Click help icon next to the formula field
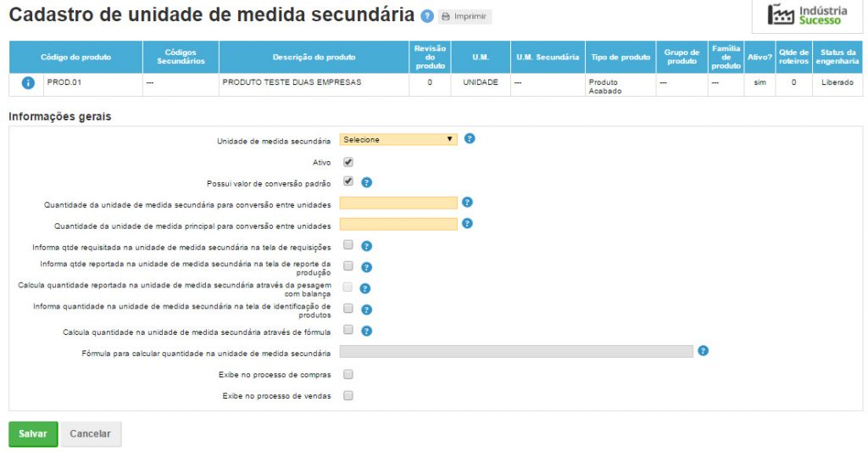The height and width of the screenshot is (452, 868). 703,351
